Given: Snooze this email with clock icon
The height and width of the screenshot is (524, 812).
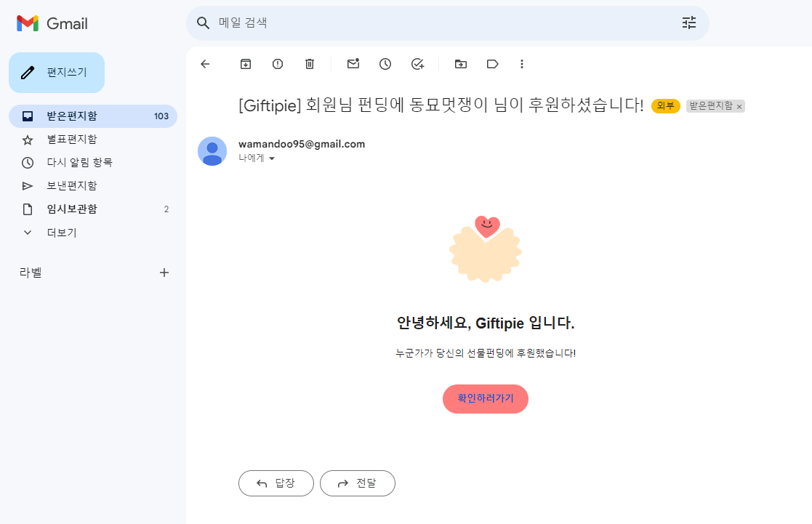Looking at the screenshot, I should point(385,64).
